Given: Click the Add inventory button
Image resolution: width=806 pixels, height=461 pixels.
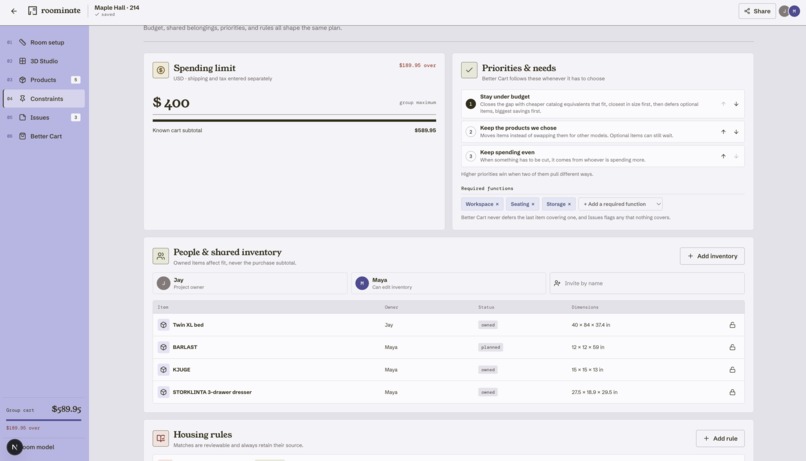Looking at the screenshot, I should tap(712, 256).
